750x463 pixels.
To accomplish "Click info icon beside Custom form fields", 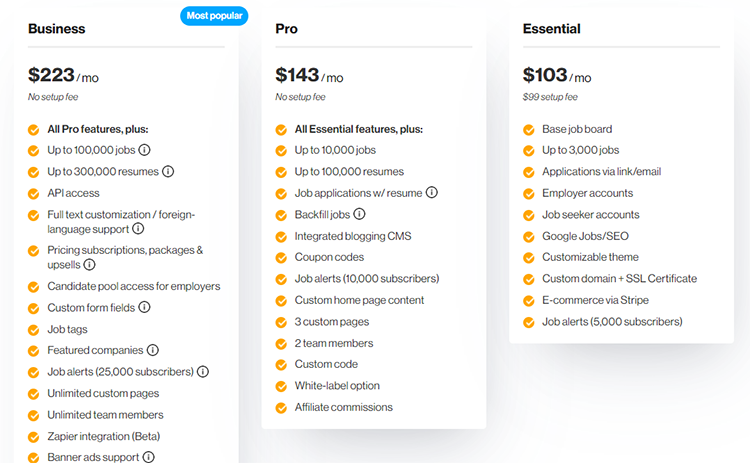I will pos(144,307).
